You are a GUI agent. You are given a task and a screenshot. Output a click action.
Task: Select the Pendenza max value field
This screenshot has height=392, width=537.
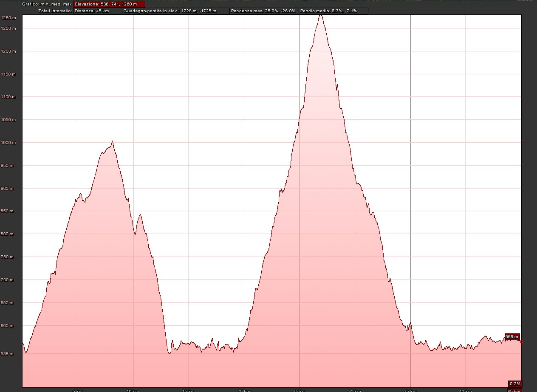pyautogui.click(x=263, y=11)
